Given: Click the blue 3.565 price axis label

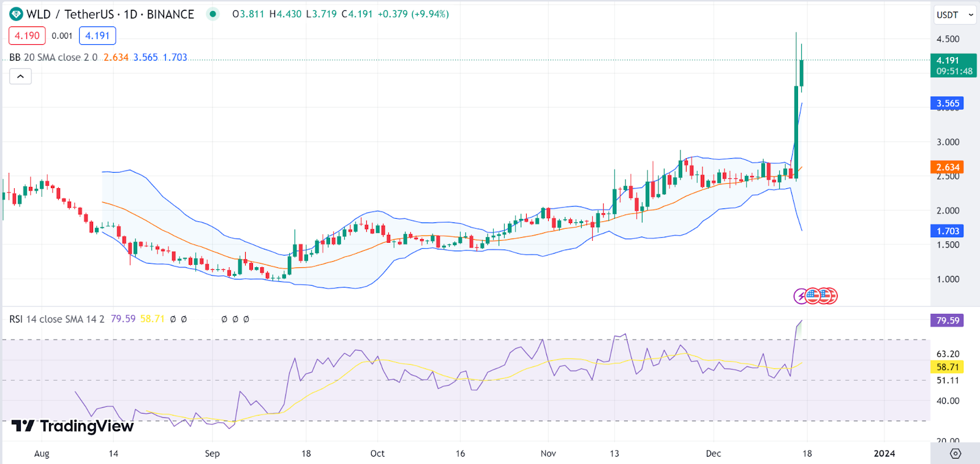Looking at the screenshot, I should point(947,104).
